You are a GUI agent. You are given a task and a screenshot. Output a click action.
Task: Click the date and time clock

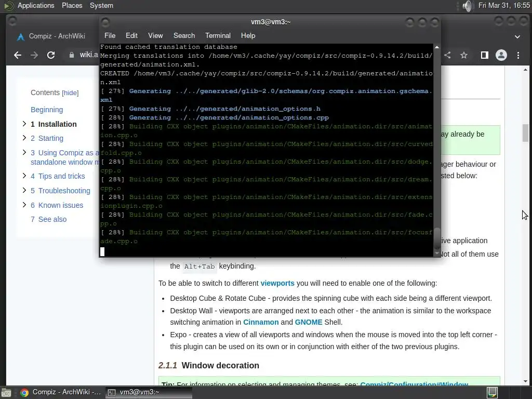[x=504, y=5]
